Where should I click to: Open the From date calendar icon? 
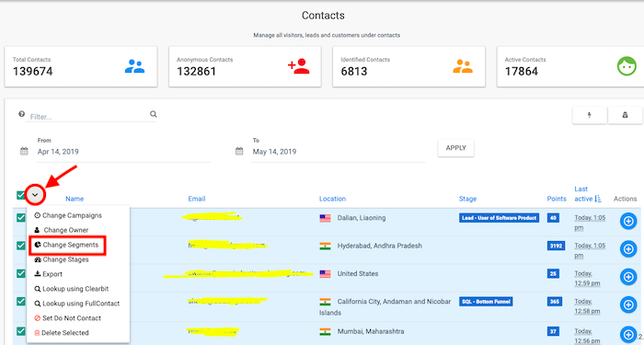(x=24, y=151)
